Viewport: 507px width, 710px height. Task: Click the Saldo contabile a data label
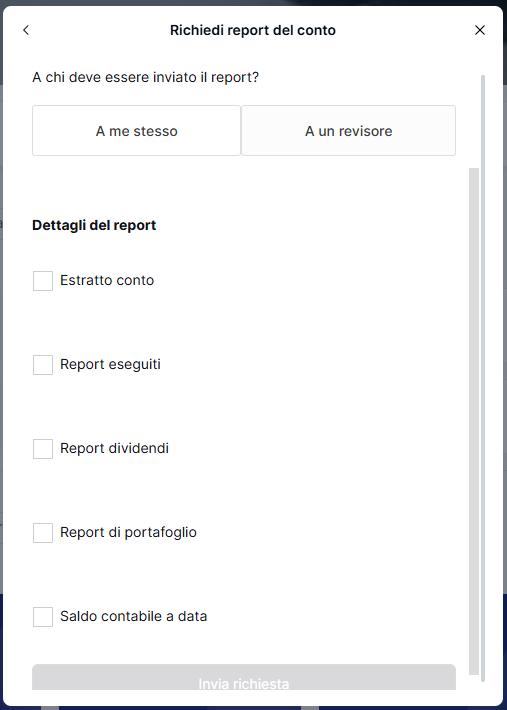pos(134,616)
